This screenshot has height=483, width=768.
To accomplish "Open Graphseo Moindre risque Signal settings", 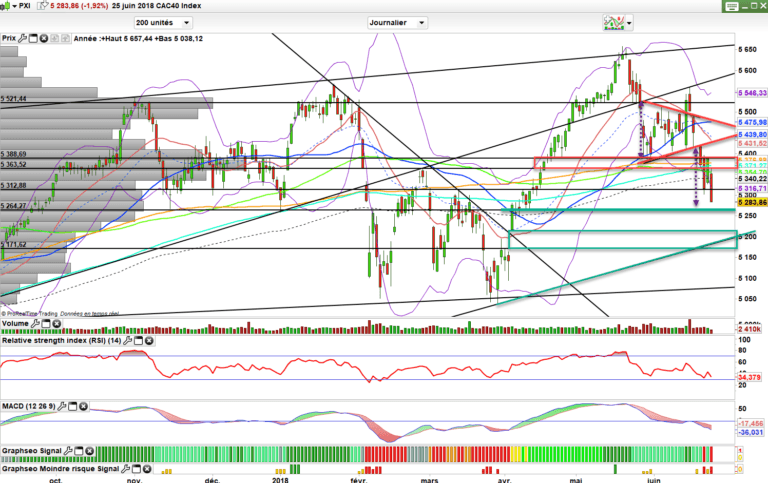I will pos(124,468).
